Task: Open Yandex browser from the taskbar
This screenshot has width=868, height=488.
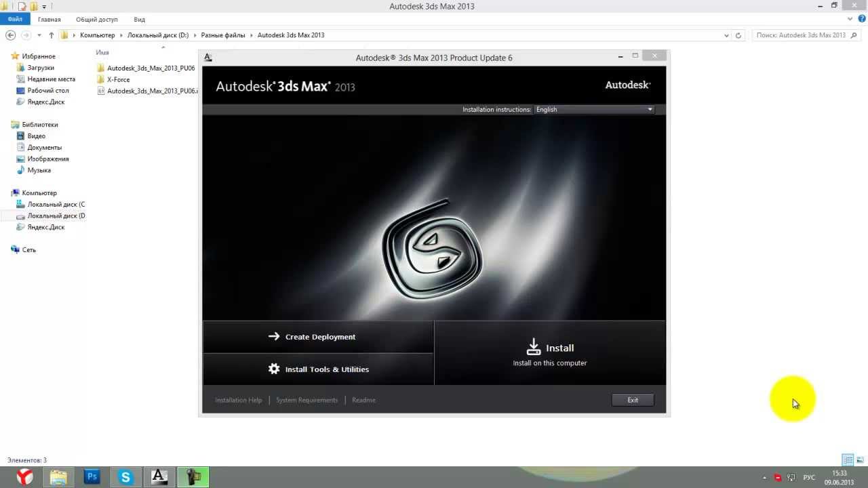Action: pyautogui.click(x=25, y=477)
